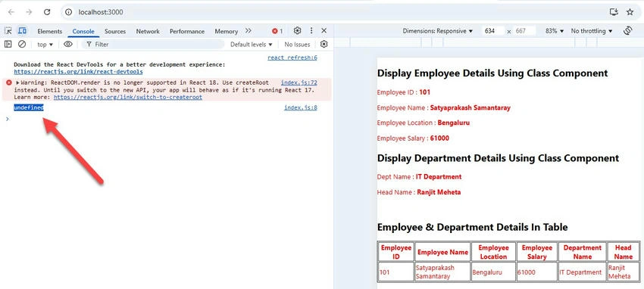
Task: Click the console Filter input
Action: [x=153, y=45]
